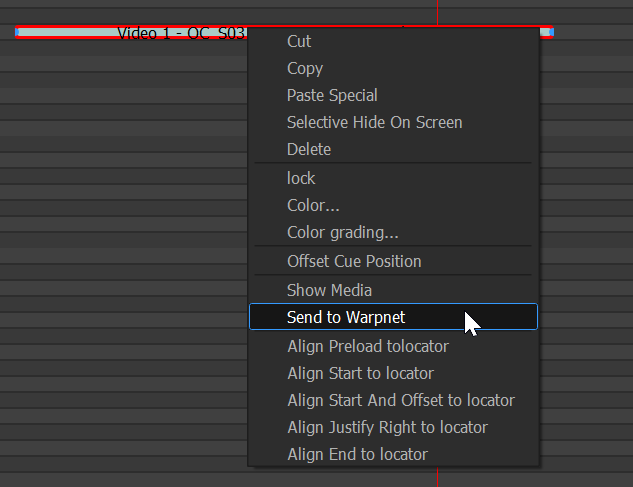Choose Show Media in the menu
This screenshot has height=487, width=633.
click(x=329, y=290)
